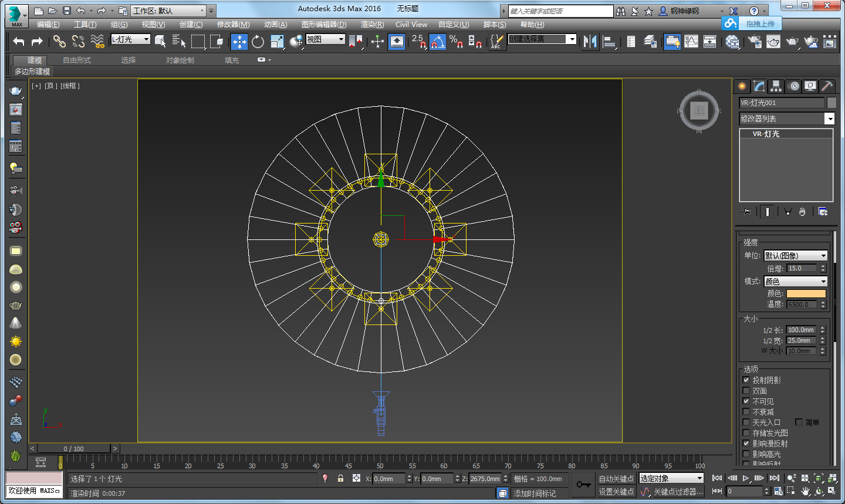Open the 模式 mode dropdown

[x=795, y=282]
